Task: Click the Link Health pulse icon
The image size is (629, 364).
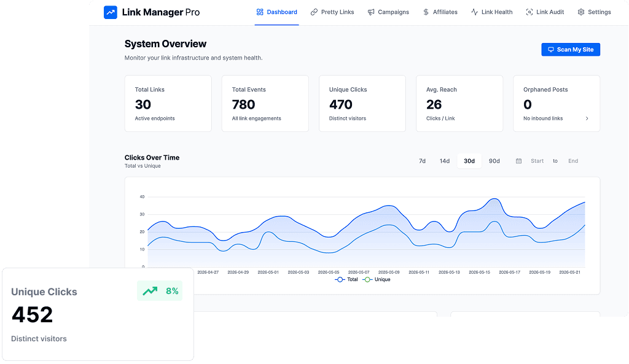Action: coord(475,12)
